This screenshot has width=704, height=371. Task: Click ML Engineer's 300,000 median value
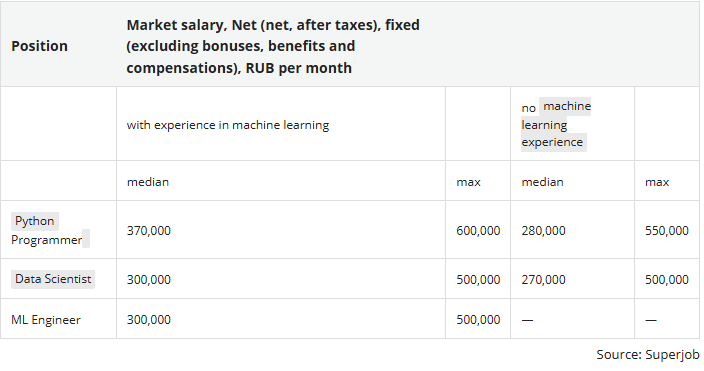[149, 319]
